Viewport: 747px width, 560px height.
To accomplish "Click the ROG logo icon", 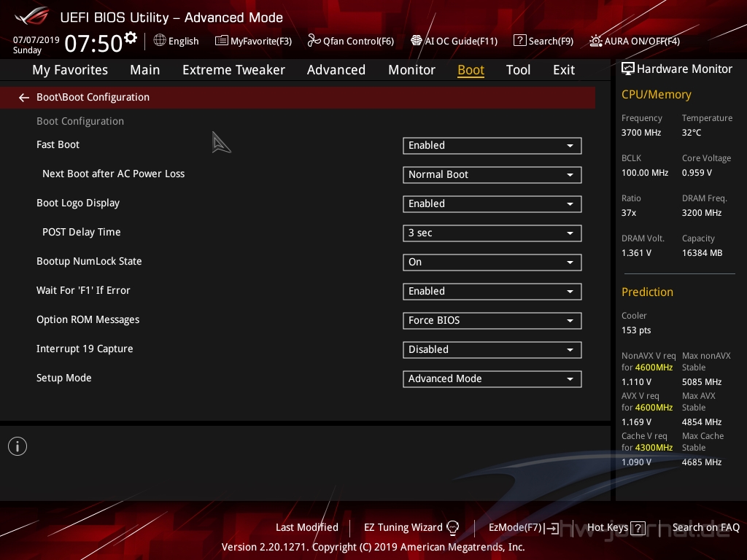I will [32, 16].
